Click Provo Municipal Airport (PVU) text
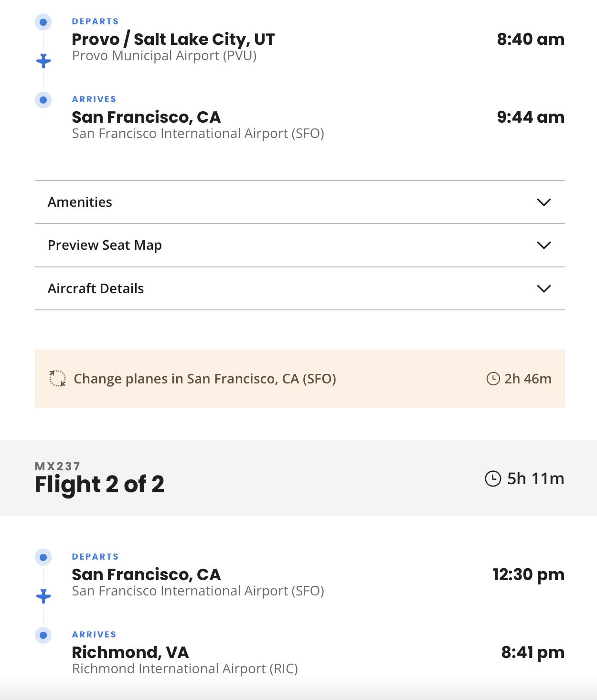This screenshot has width=597, height=700. pos(164,56)
